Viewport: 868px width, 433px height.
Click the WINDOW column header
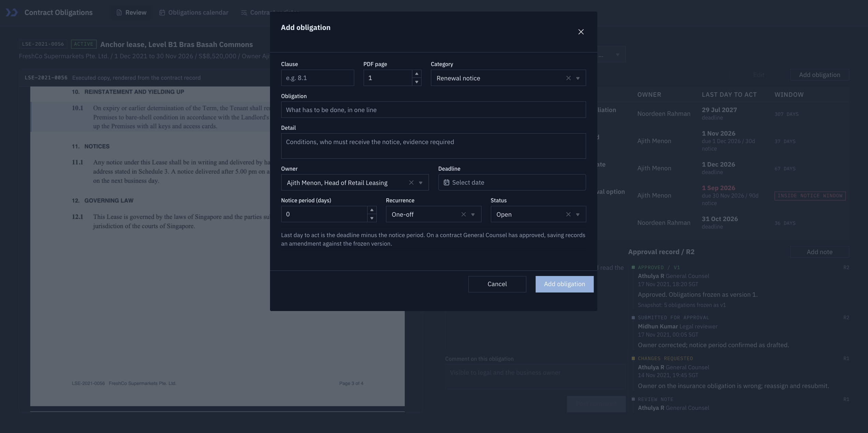pyautogui.click(x=789, y=94)
